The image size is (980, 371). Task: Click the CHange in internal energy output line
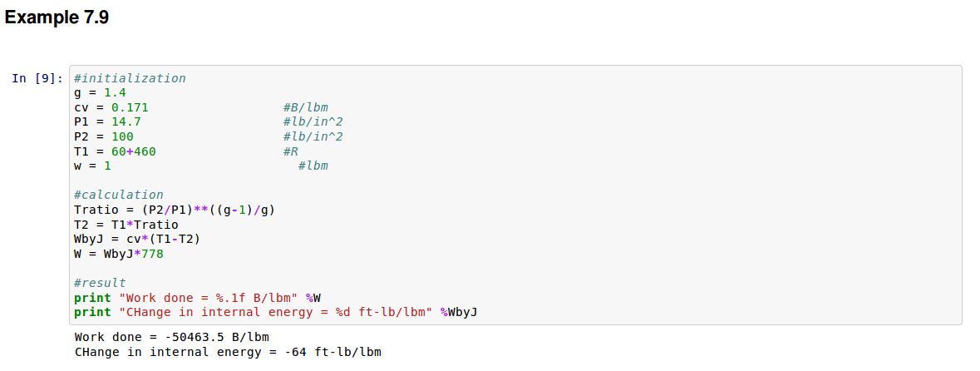pyautogui.click(x=228, y=352)
